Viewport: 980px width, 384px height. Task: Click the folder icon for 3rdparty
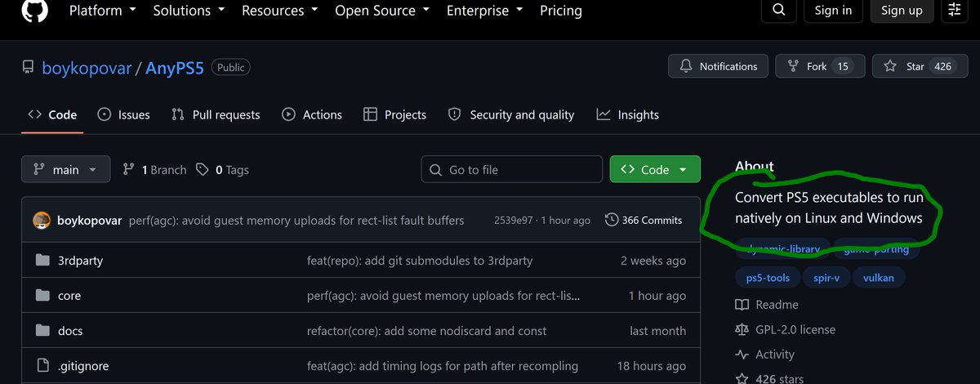coord(42,261)
